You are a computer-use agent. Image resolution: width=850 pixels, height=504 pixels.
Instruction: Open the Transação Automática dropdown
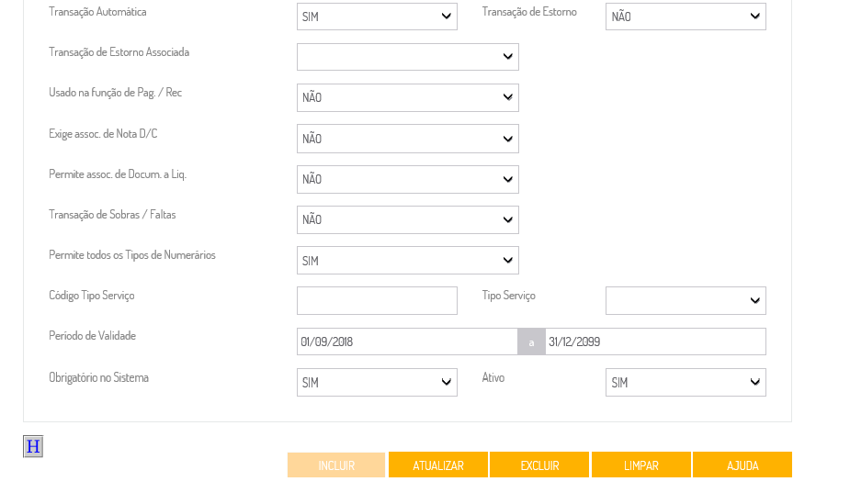click(x=377, y=17)
